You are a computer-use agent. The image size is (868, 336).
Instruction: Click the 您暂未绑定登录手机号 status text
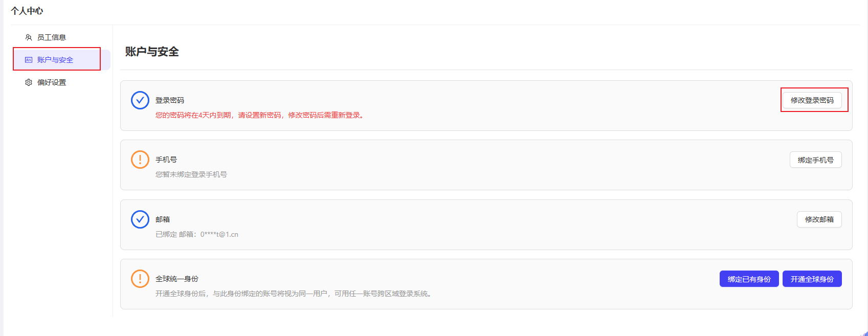click(x=191, y=174)
